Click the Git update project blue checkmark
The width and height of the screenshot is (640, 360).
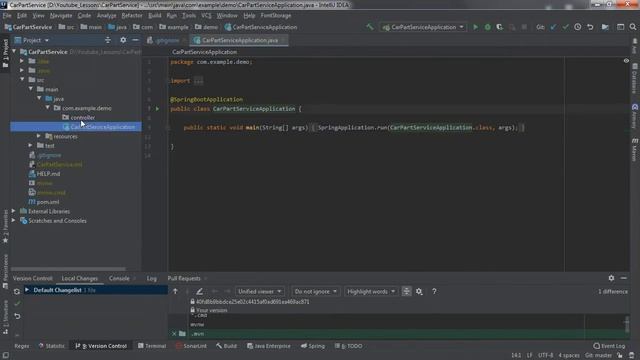point(553,27)
